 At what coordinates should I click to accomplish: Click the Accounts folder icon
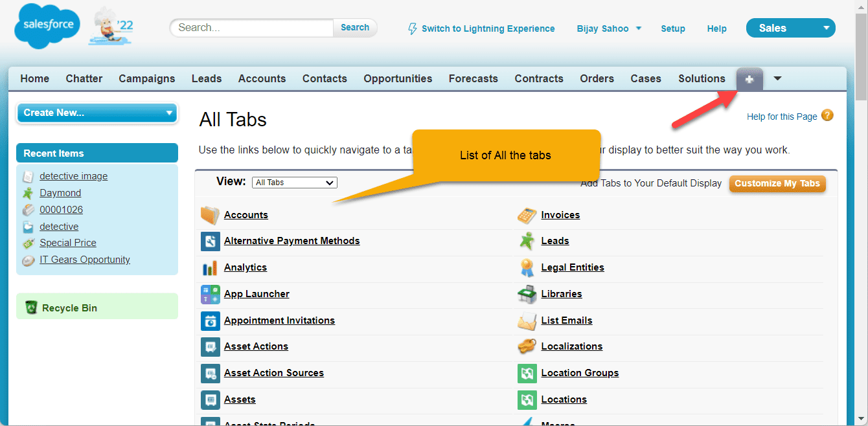pos(209,215)
